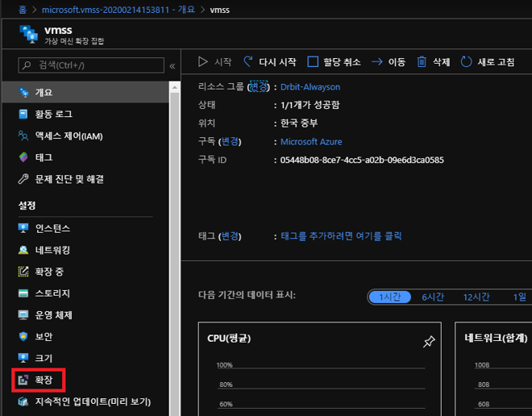The image size is (532, 416).
Task: Click 변경 next to 구독
Action: (x=230, y=141)
